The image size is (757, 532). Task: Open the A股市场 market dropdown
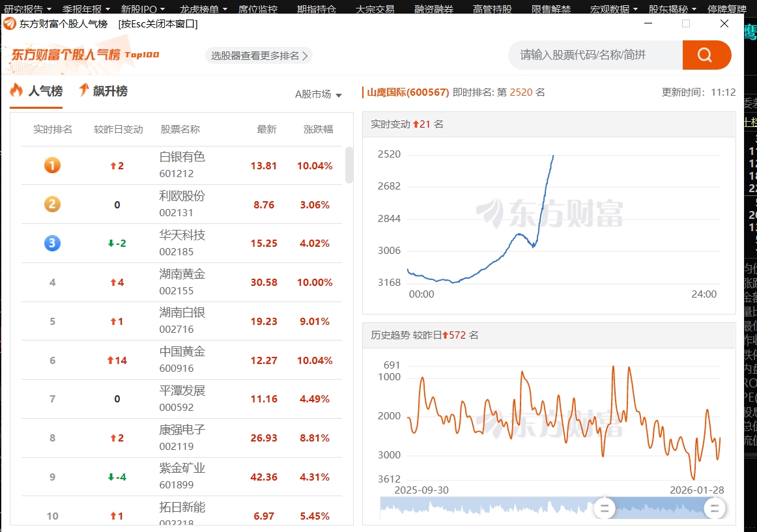point(318,94)
